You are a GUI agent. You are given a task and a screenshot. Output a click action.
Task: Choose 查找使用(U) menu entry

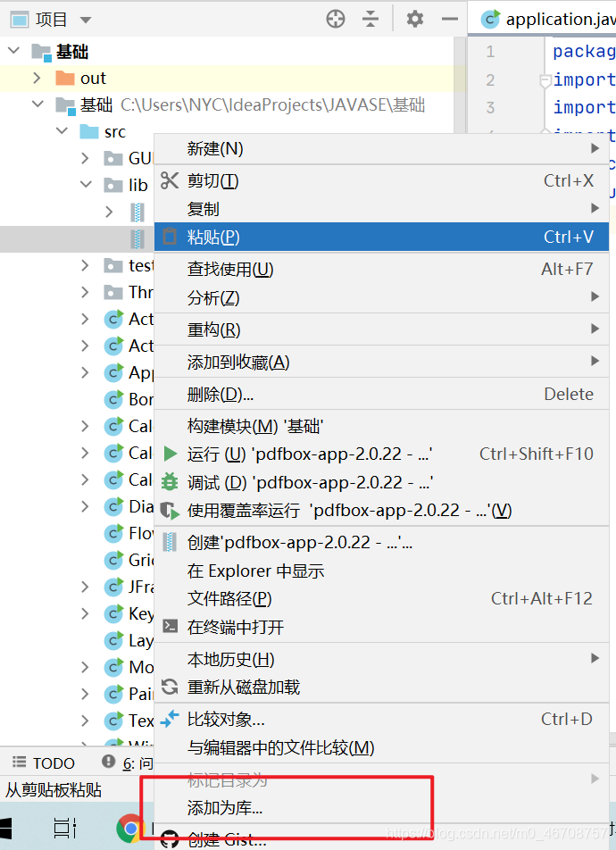(x=381, y=269)
